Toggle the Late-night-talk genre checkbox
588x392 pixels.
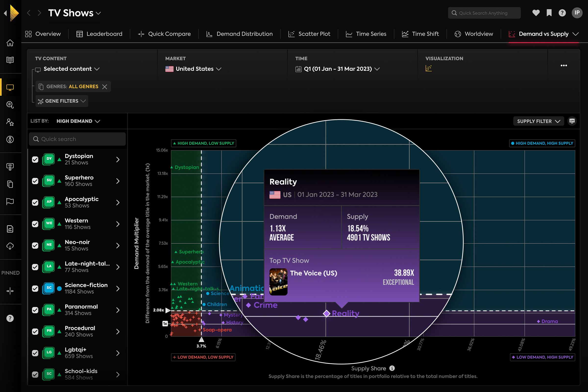point(35,267)
